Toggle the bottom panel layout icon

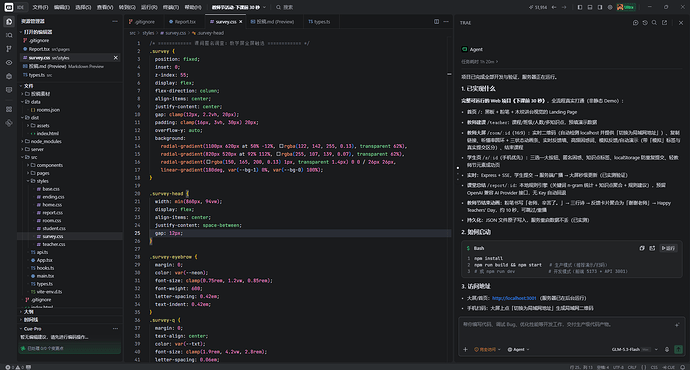point(590,7)
